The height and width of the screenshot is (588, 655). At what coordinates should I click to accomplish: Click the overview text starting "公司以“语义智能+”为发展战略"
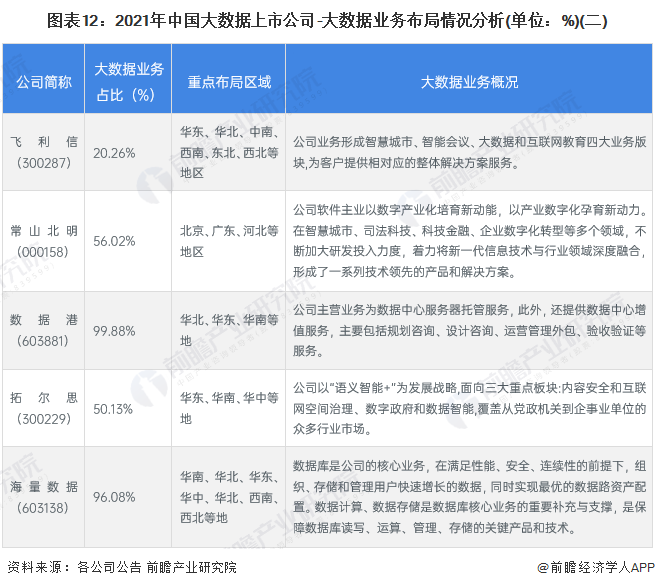coord(469,408)
